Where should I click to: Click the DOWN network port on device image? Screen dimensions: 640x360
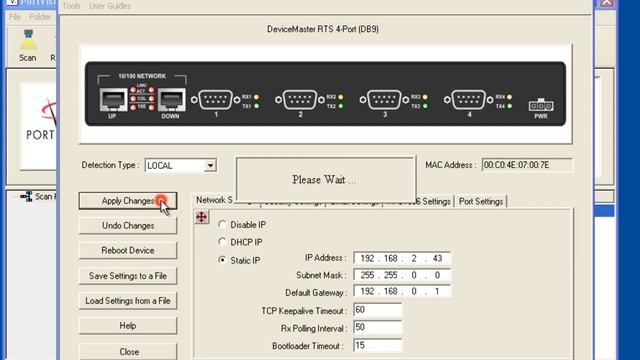pyautogui.click(x=171, y=100)
